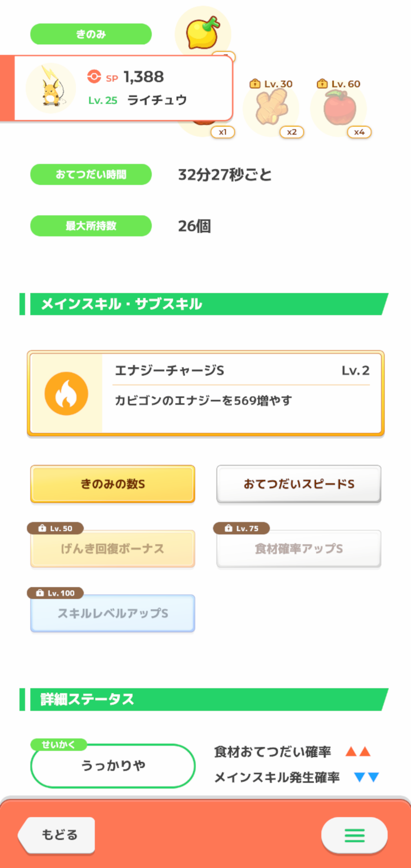Tap the Lv. 100 lock badge
411x868 pixels.
pos(55,593)
